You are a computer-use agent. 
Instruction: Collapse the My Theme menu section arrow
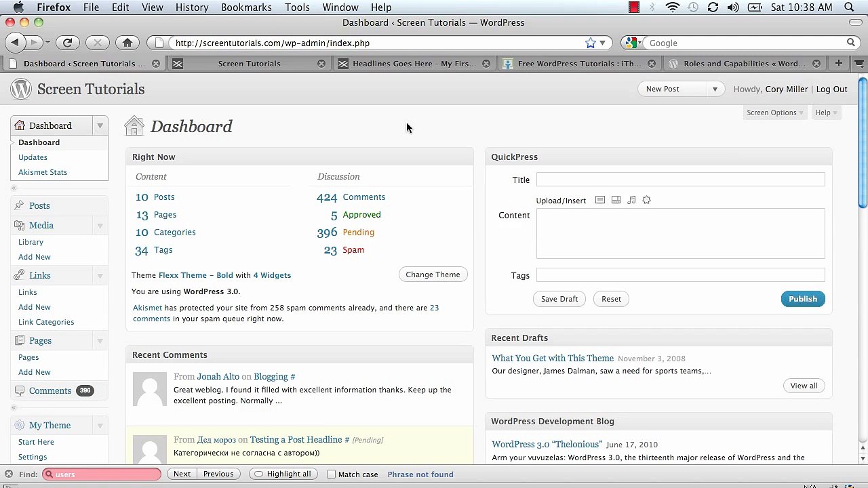(x=100, y=426)
